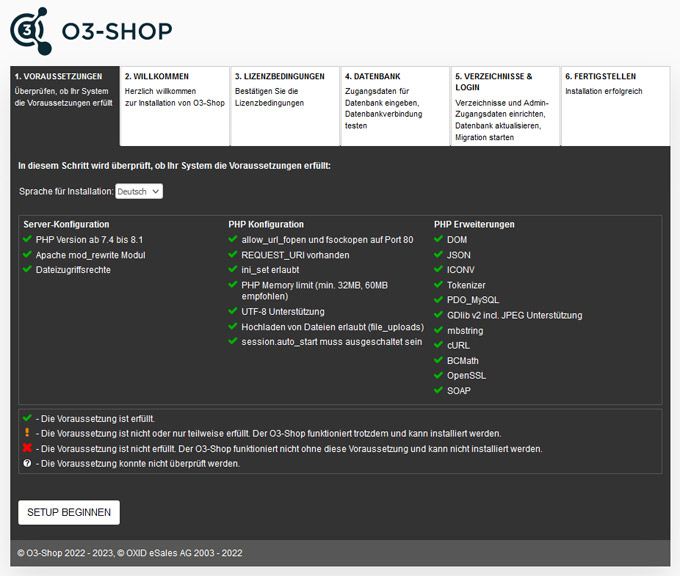Click green check beside PHP Memory limit
The width and height of the screenshot is (680, 576).
(x=233, y=285)
